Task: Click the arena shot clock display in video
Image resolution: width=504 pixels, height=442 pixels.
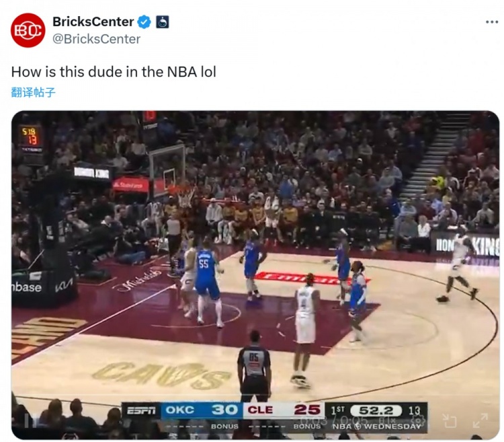Action: tap(30, 137)
